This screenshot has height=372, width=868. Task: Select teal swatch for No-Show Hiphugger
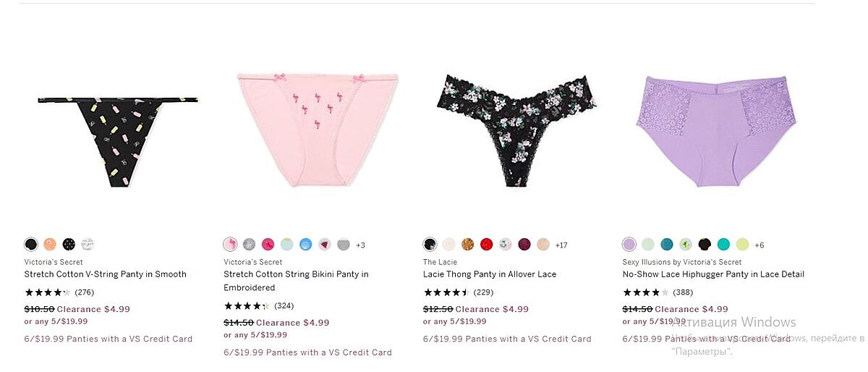667,245
